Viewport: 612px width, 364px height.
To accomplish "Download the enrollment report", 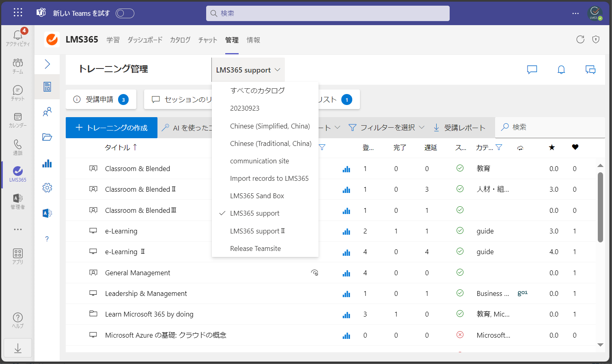I will [459, 127].
